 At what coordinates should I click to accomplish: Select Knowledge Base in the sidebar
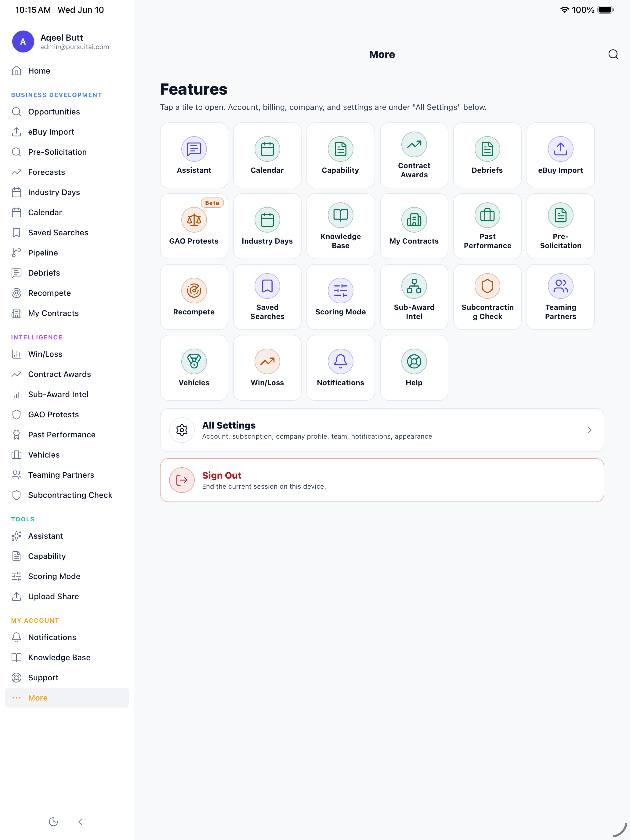(67, 657)
